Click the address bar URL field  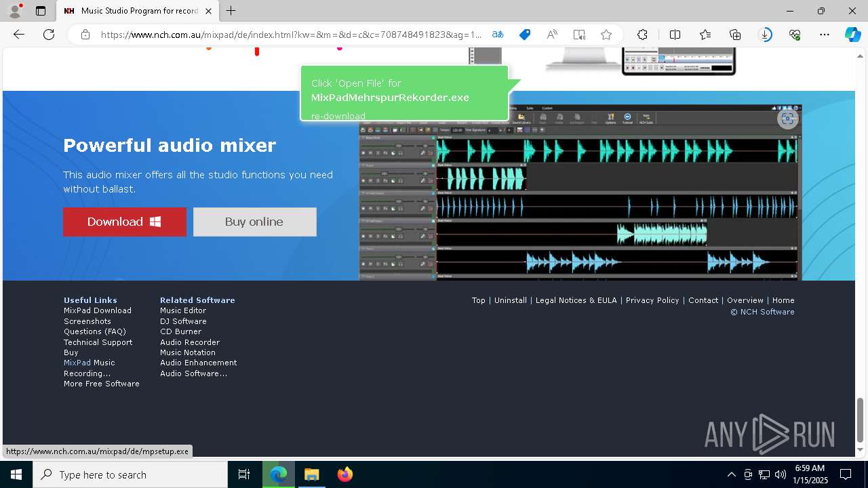292,35
